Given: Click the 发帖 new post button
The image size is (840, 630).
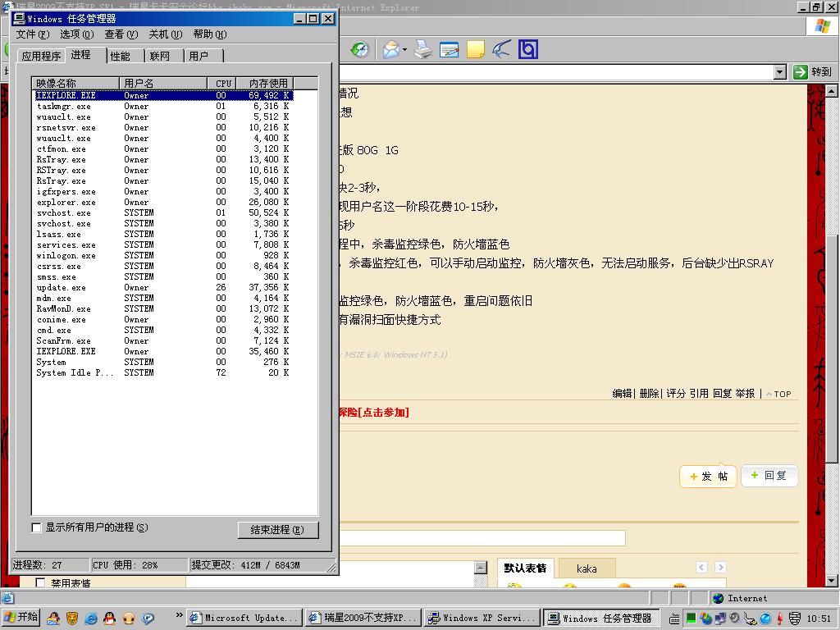Looking at the screenshot, I should pos(708,477).
